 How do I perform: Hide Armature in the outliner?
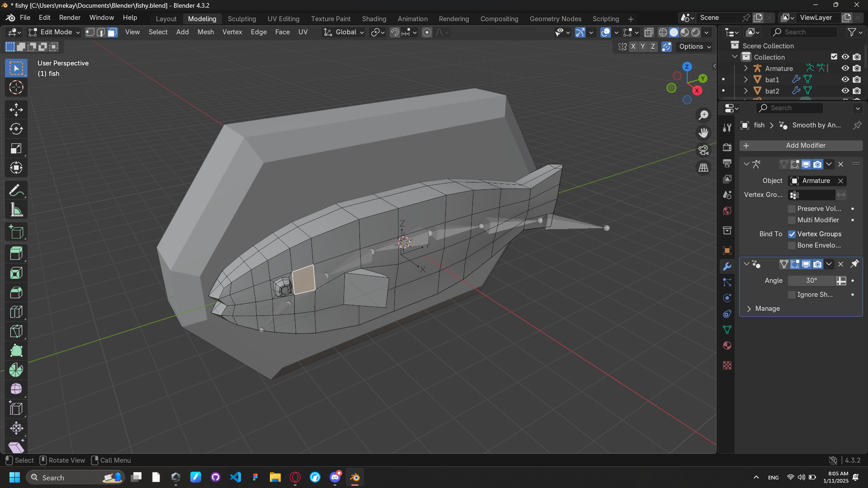[x=845, y=68]
